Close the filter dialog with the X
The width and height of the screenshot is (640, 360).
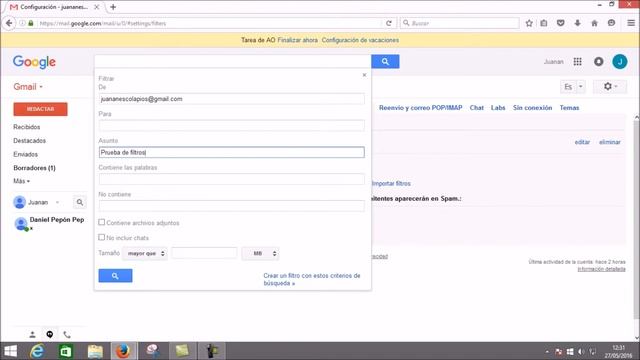(364, 75)
